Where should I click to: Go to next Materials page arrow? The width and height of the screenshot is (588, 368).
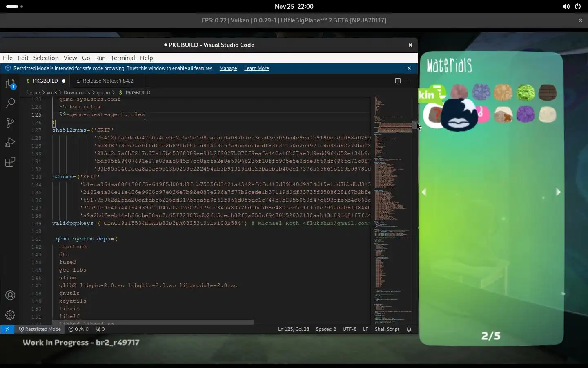558,192
